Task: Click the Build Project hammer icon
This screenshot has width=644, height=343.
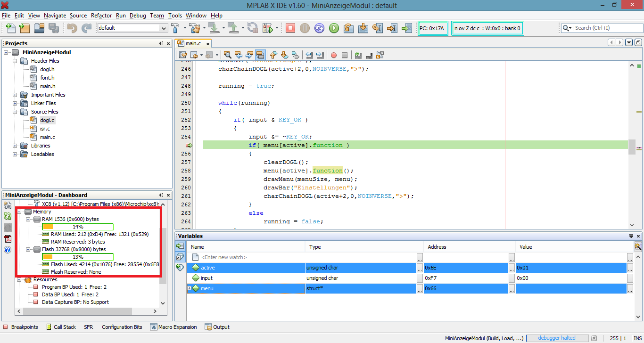Action: pos(175,28)
